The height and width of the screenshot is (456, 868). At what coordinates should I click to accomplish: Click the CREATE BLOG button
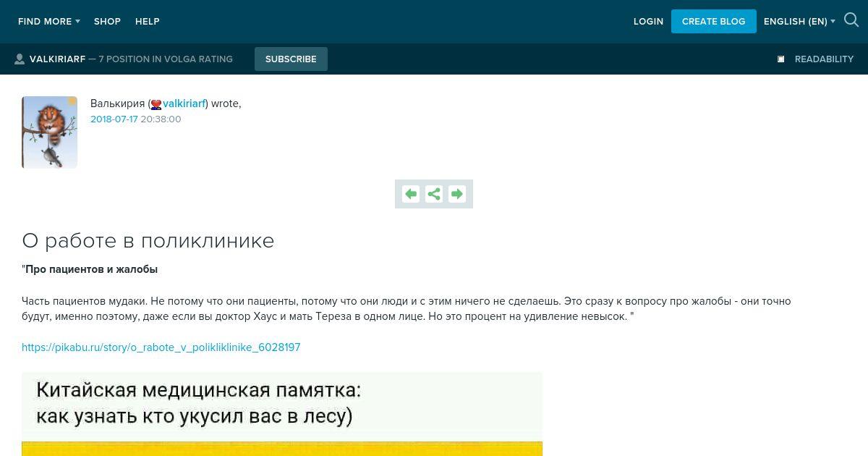[x=713, y=22]
